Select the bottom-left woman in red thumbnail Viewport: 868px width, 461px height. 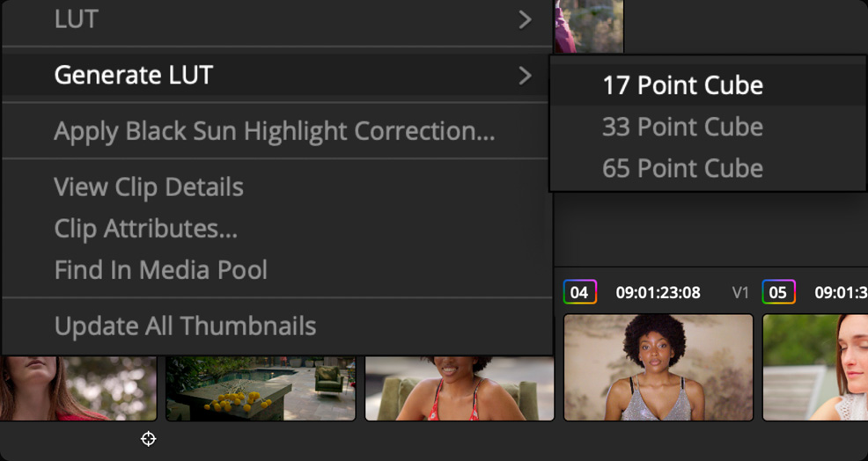(x=77, y=388)
